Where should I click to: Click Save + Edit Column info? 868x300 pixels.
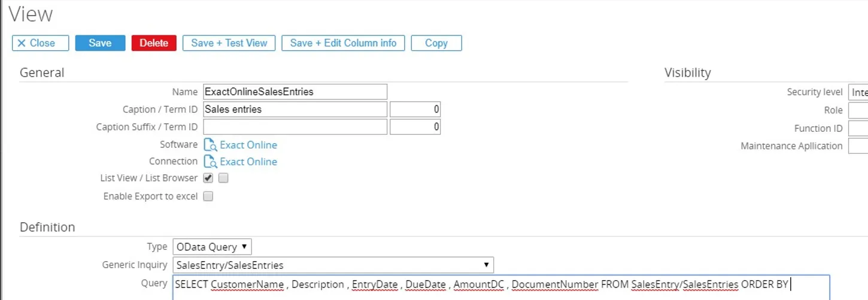[x=343, y=43]
